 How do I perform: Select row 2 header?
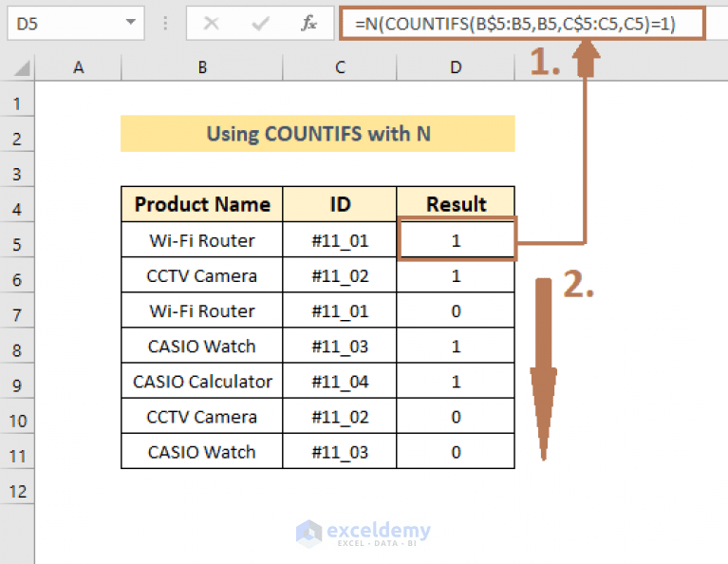pyautogui.click(x=17, y=134)
